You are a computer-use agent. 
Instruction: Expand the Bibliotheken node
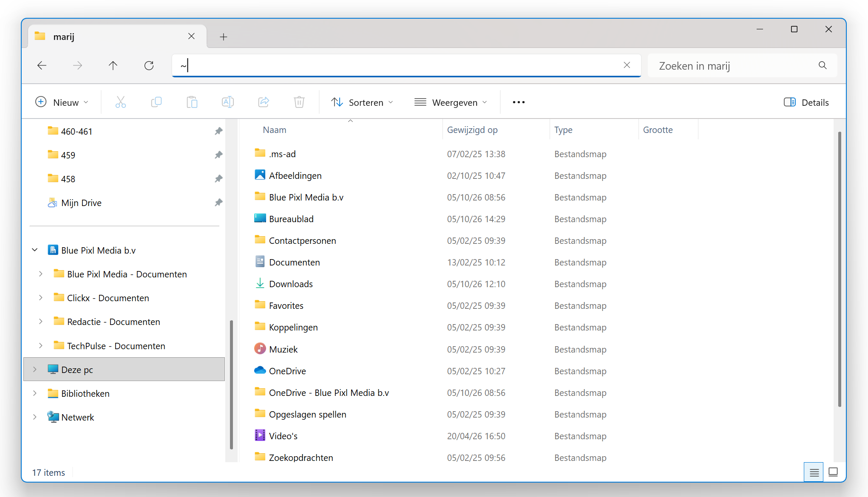pyautogui.click(x=35, y=393)
